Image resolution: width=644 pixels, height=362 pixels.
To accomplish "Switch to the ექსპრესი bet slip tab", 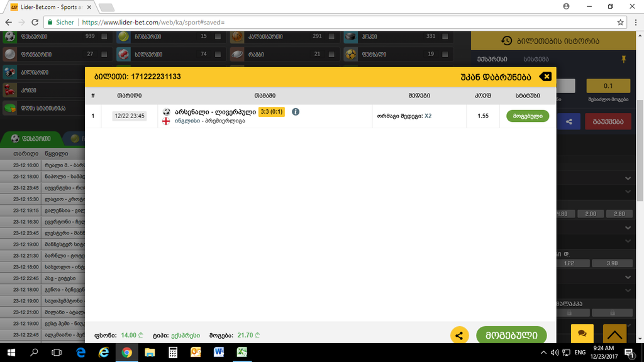I will click(492, 59).
